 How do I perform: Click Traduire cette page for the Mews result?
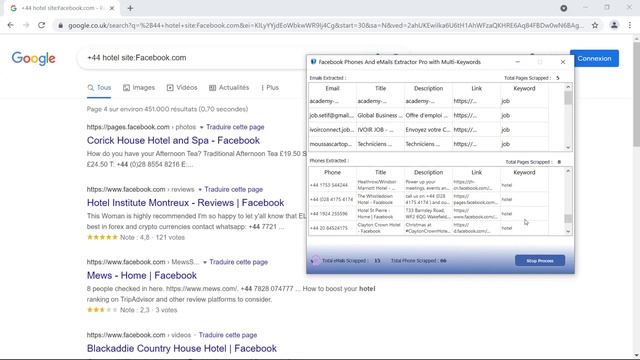click(238, 262)
